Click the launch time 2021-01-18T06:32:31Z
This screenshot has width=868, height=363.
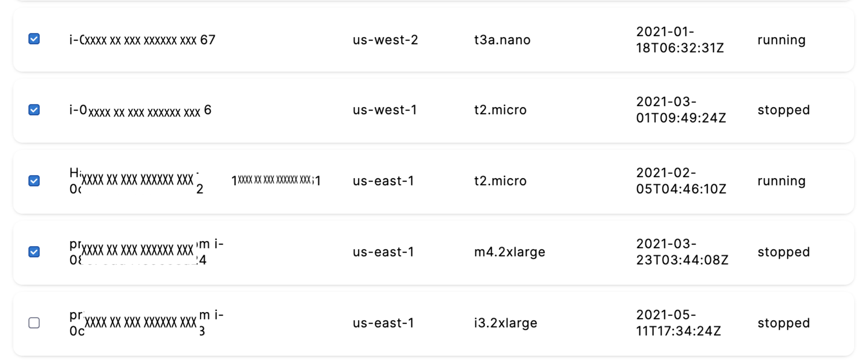[x=680, y=40]
